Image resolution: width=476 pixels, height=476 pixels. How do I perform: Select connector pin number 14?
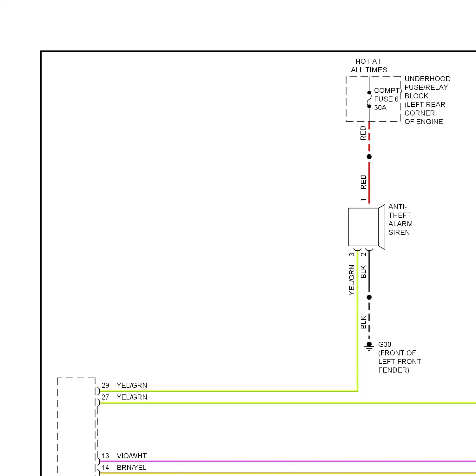[105, 467]
